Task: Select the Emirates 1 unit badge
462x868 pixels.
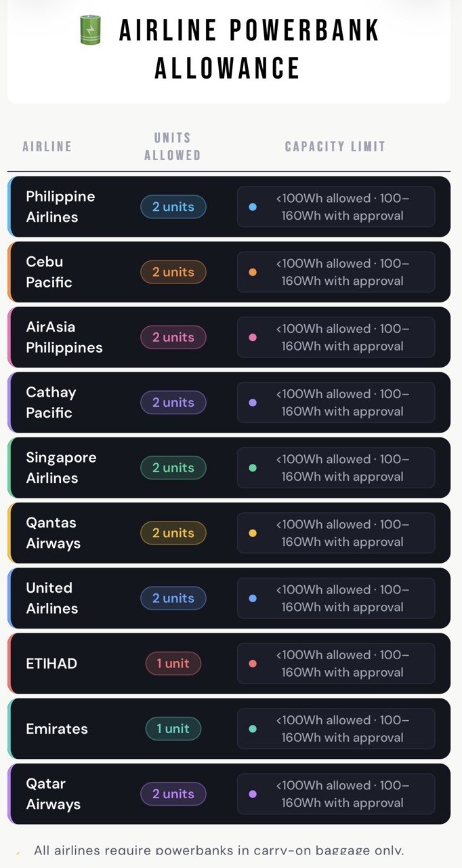Action: click(173, 729)
